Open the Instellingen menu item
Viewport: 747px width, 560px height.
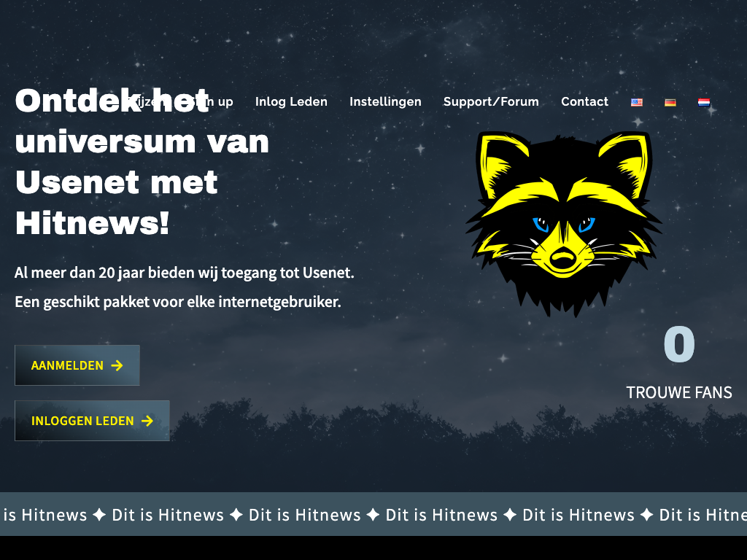pyautogui.click(x=385, y=102)
